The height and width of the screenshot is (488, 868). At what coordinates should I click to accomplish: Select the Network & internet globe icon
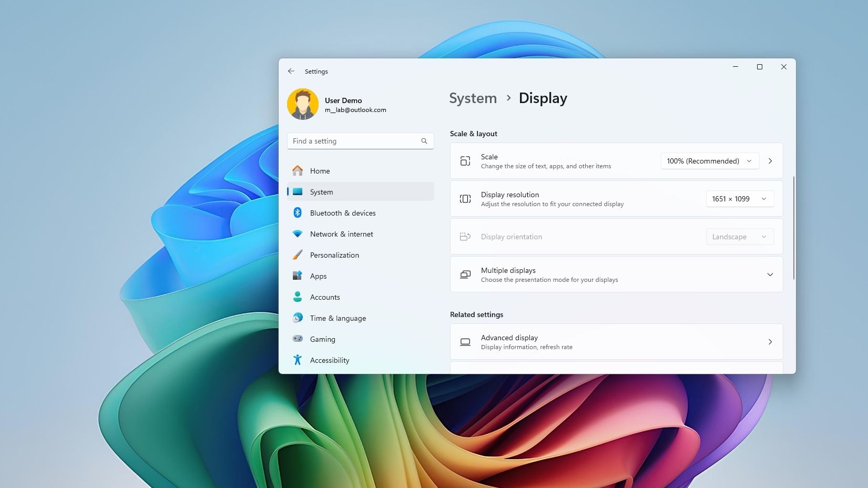298,233
